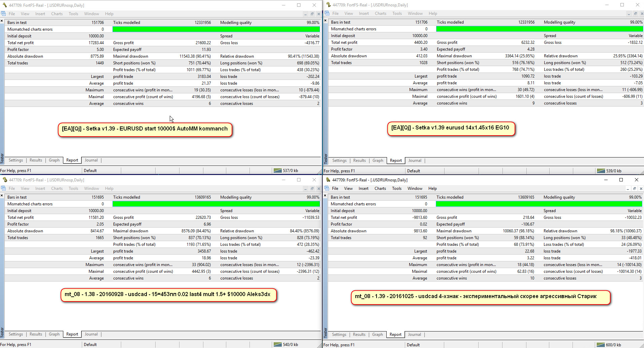Click the connection bars icon next to 537/0 kb
The image size is (644, 348).
(x=278, y=171)
